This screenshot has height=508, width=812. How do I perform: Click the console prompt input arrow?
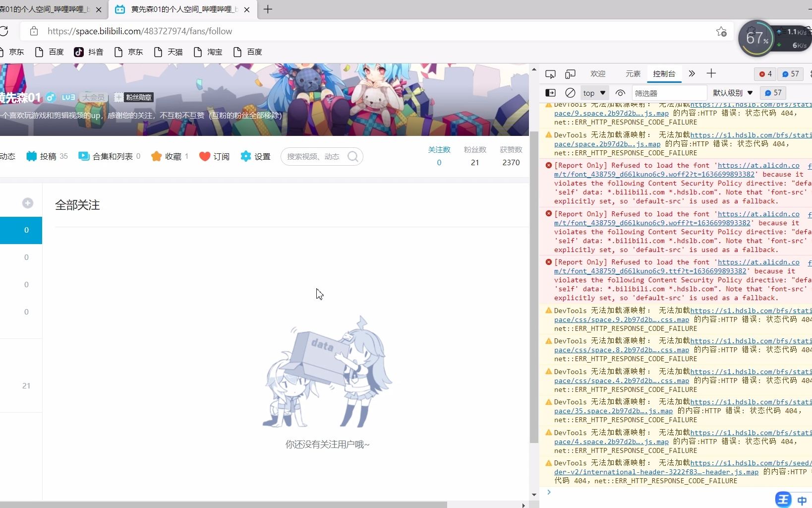[549, 492]
